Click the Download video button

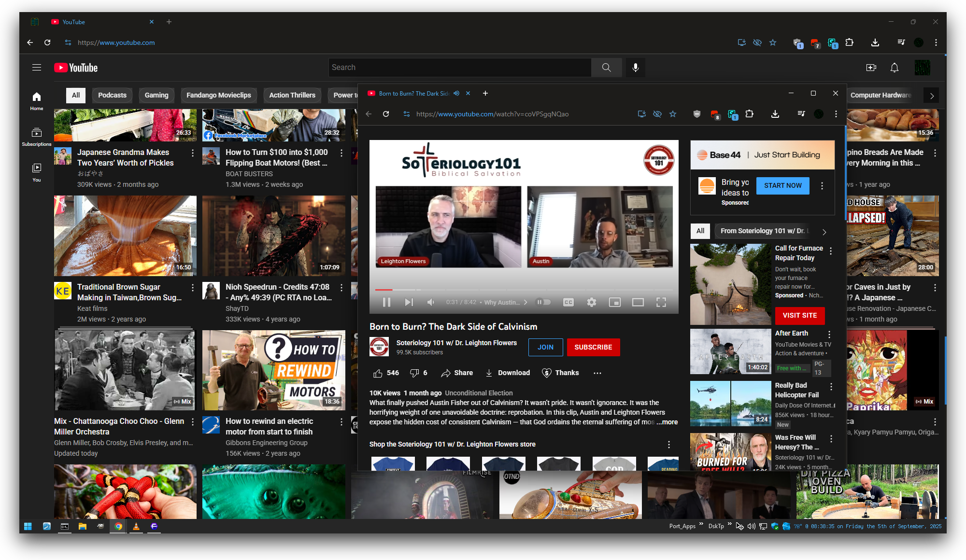(508, 373)
